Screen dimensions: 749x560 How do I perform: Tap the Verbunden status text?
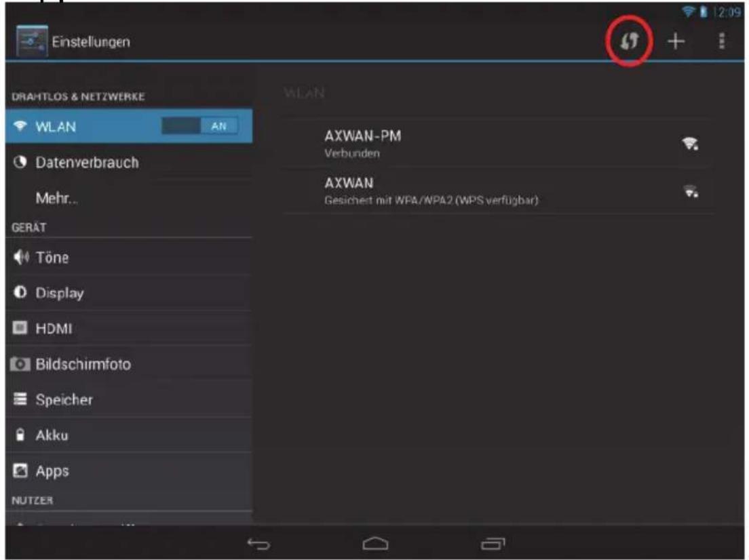tap(352, 154)
